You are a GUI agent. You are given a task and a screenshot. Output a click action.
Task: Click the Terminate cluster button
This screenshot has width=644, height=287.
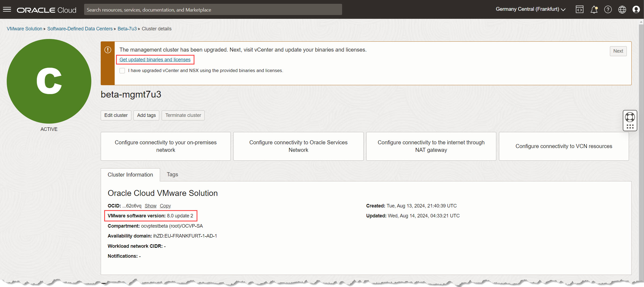183,115
